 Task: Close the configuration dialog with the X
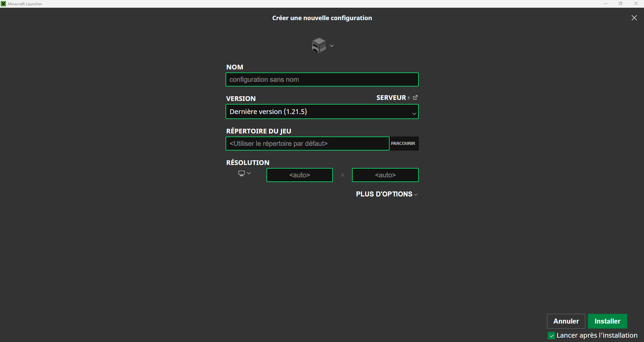pos(634,18)
